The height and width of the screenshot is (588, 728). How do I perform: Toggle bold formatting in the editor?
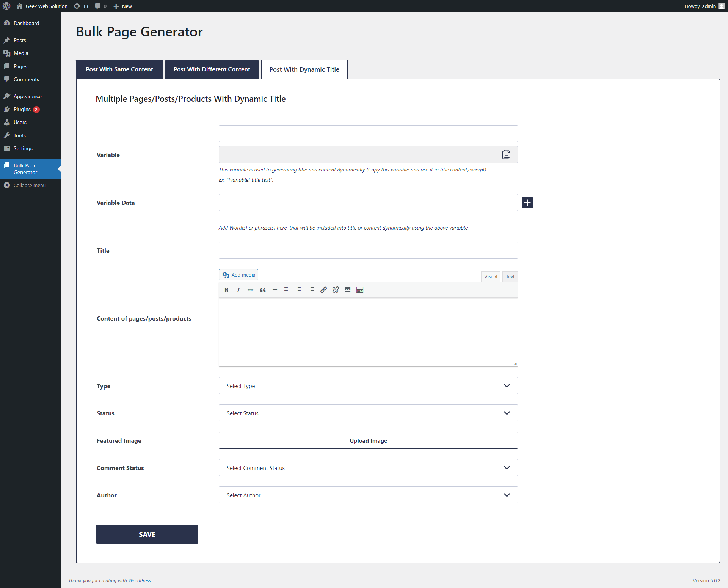226,290
